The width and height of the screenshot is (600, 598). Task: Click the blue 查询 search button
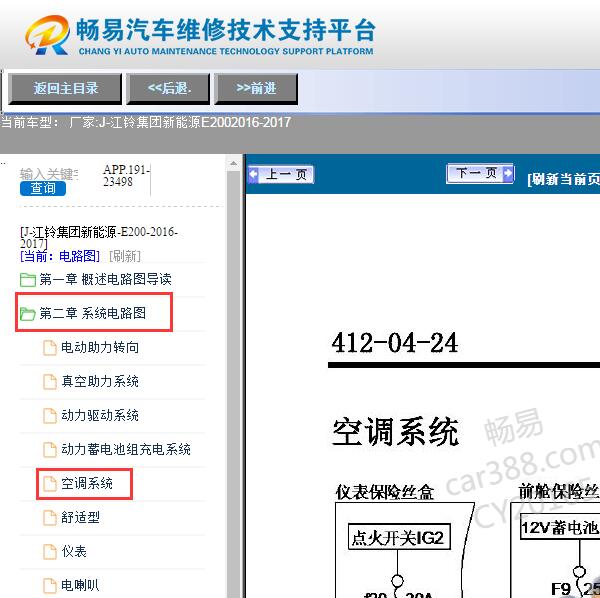point(43,189)
